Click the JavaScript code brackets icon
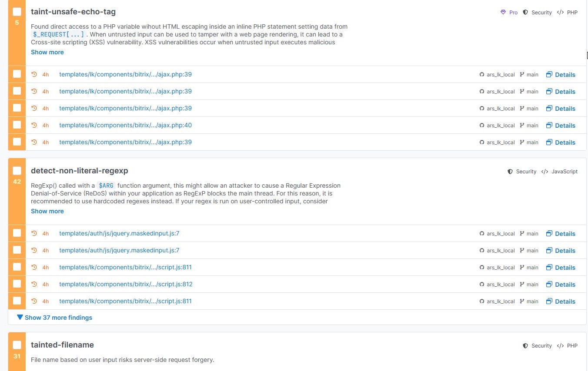Image resolution: width=588 pixels, height=371 pixels. click(545, 172)
